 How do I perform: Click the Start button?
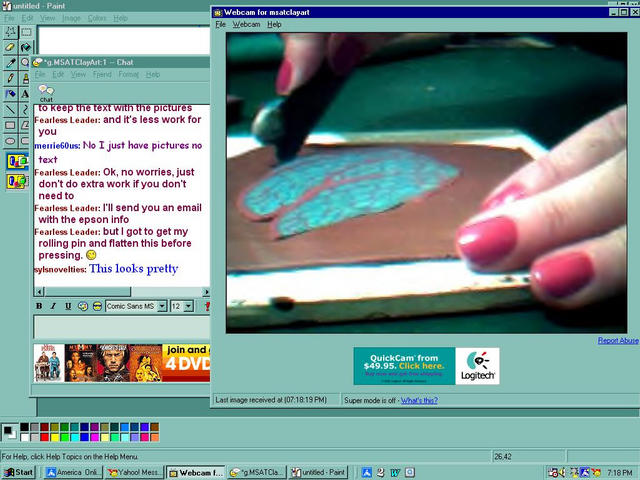tap(19, 472)
